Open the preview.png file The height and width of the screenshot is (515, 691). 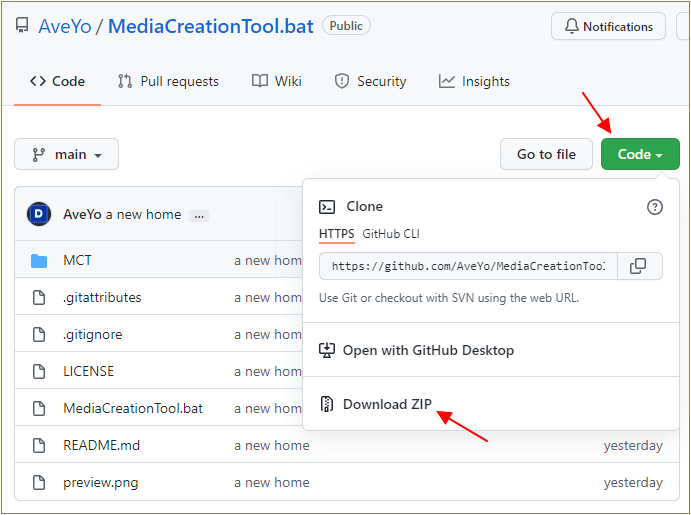tap(100, 483)
